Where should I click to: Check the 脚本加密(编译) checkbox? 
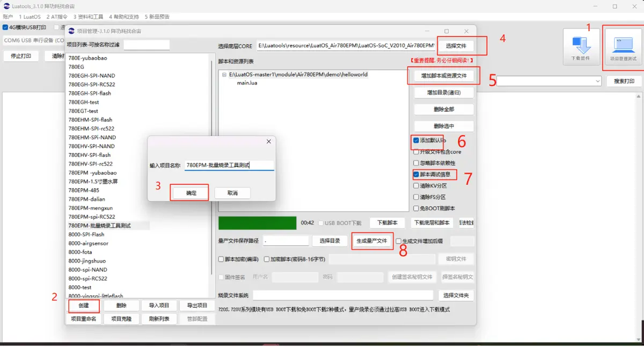[x=221, y=259]
